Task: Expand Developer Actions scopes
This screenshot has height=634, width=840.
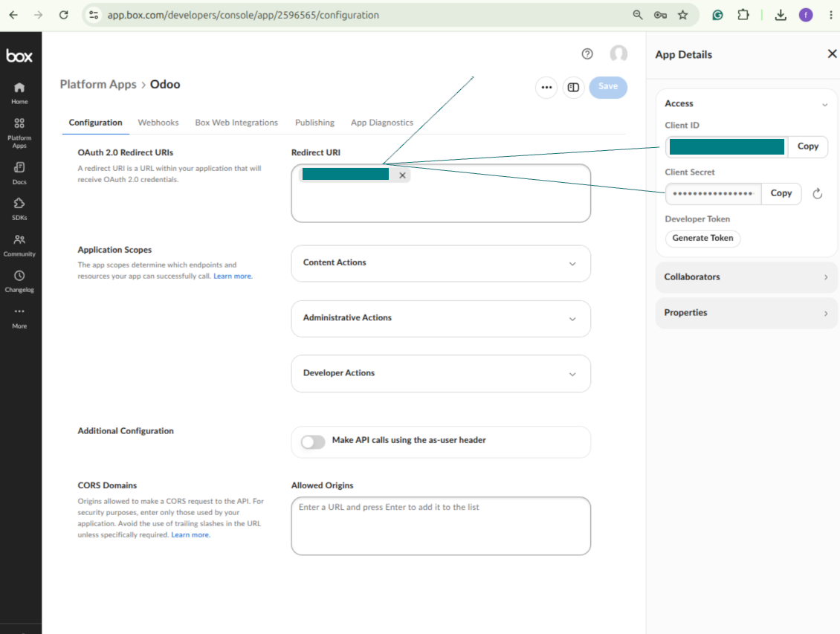Action: point(441,374)
